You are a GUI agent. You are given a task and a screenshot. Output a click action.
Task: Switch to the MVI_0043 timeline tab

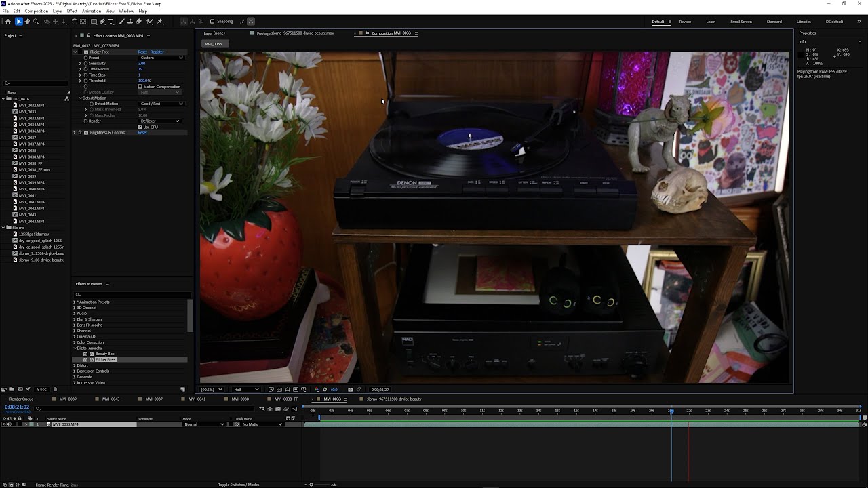point(111,399)
